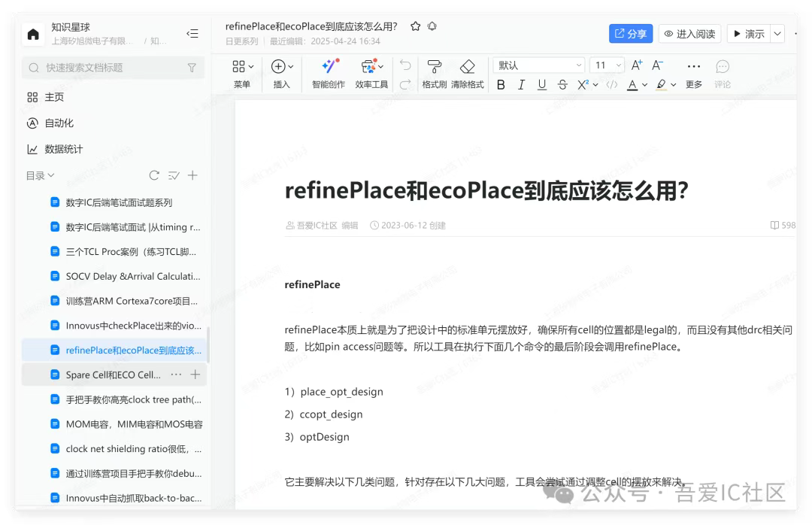
Task: Open the 智能创作 AI tool
Action: pos(329,73)
